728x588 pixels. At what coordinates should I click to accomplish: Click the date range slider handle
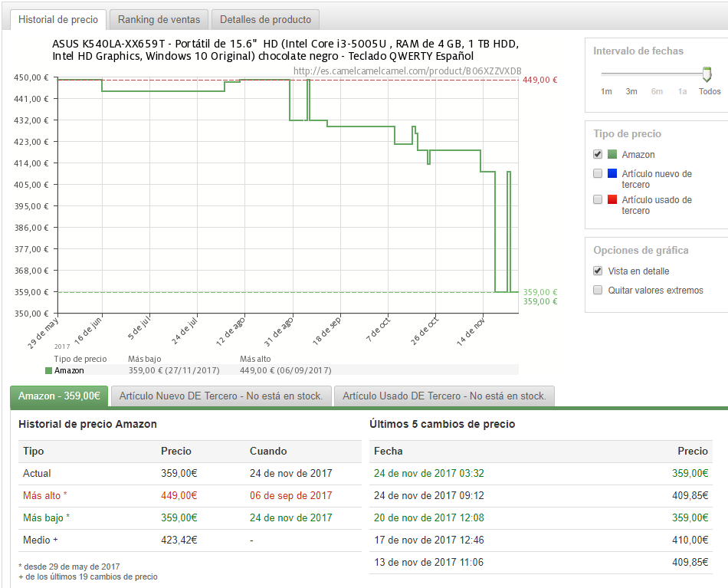(707, 74)
